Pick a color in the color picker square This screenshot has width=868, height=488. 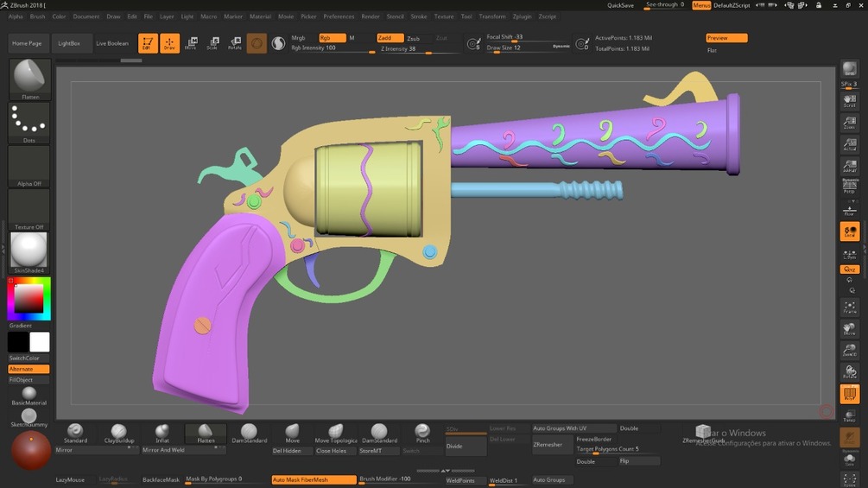tap(29, 299)
